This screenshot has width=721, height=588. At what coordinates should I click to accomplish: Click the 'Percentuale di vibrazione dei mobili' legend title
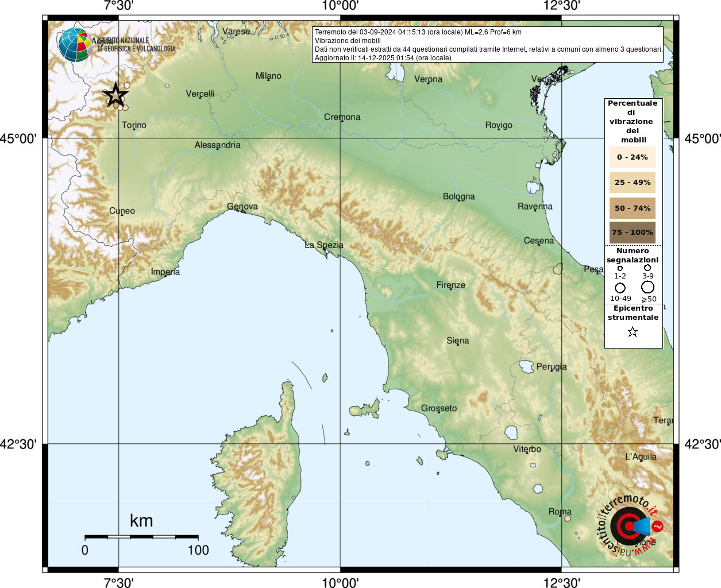(633, 122)
